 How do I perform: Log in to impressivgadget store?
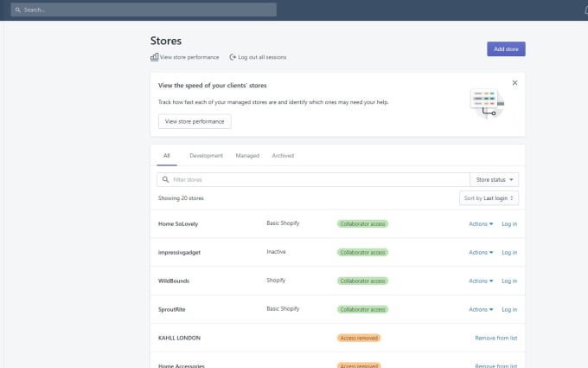click(x=509, y=252)
